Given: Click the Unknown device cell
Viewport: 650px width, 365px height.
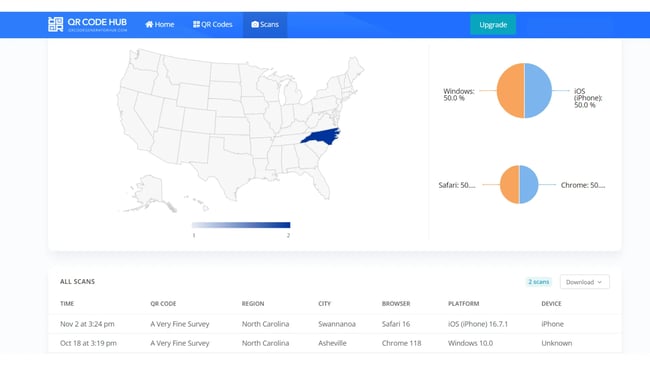Looking at the screenshot, I should [557, 343].
